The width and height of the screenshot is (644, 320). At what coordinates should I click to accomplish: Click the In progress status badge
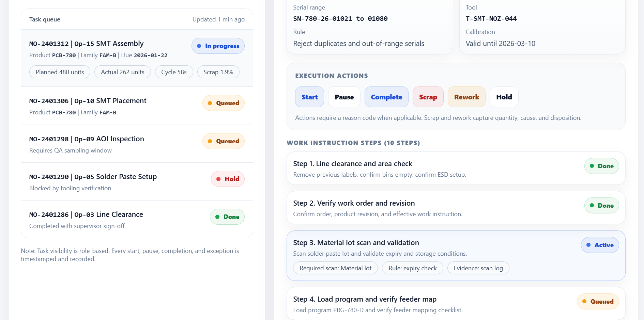click(x=218, y=46)
